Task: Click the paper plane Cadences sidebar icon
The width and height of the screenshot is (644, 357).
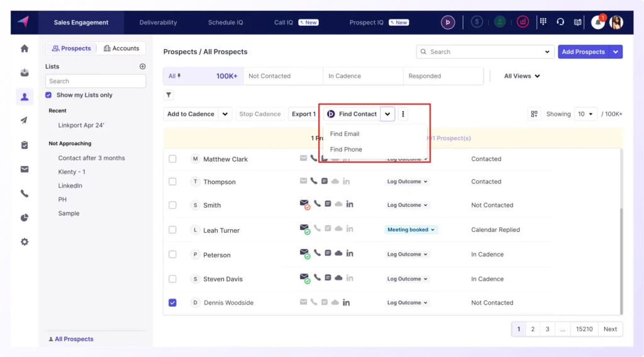Action: [25, 121]
